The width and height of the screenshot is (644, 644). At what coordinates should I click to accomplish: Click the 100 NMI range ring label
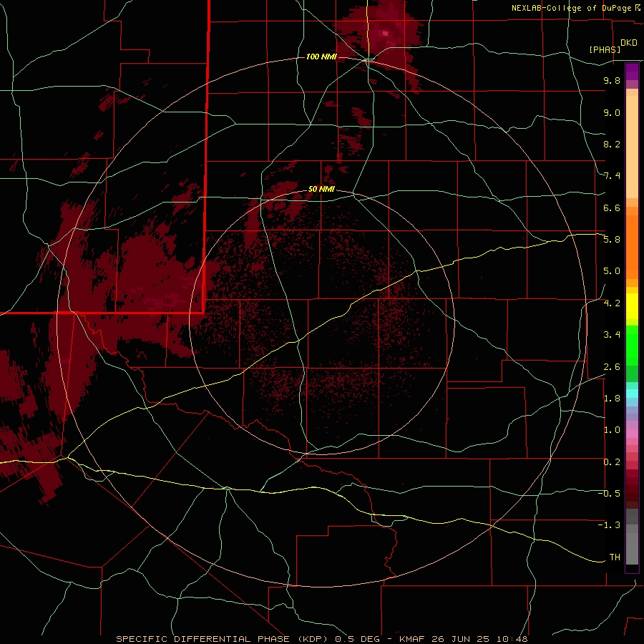click(x=321, y=57)
